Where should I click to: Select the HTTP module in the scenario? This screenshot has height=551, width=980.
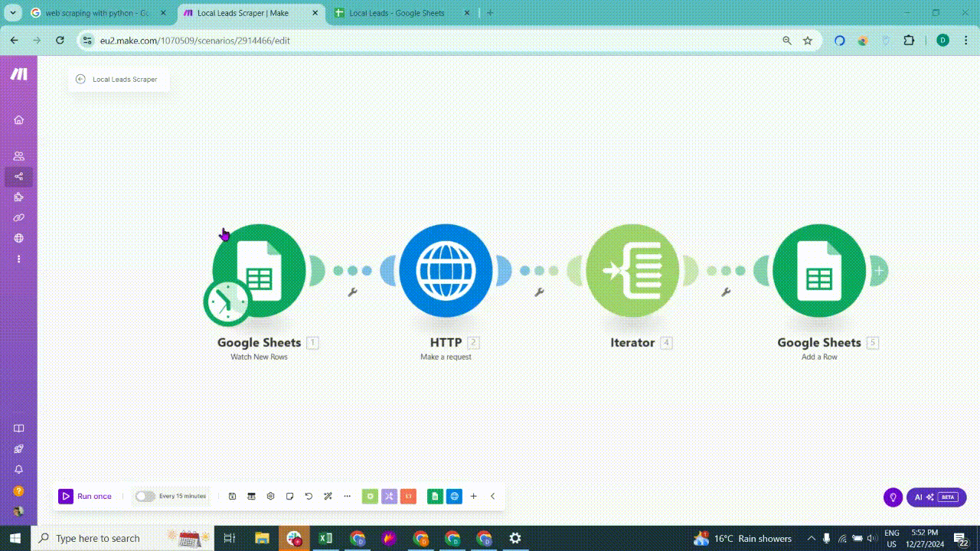tap(446, 270)
